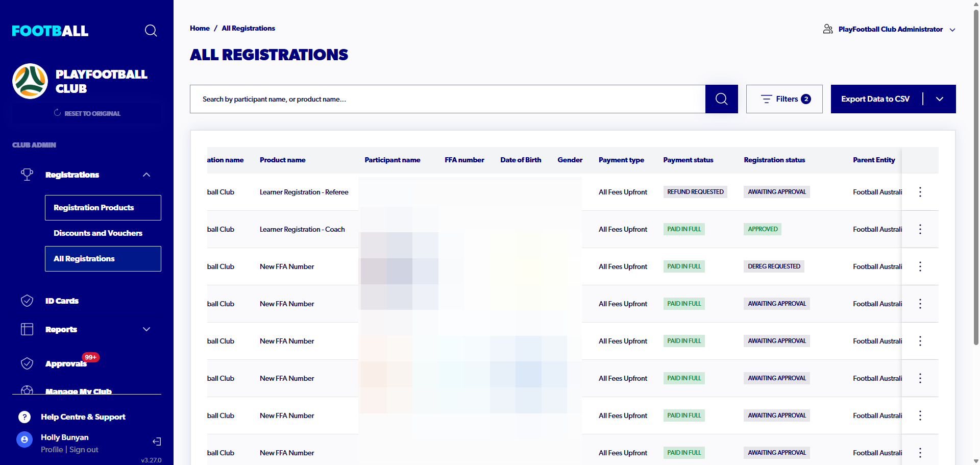Click the administrator people icon
980x465 pixels.
pyautogui.click(x=828, y=29)
